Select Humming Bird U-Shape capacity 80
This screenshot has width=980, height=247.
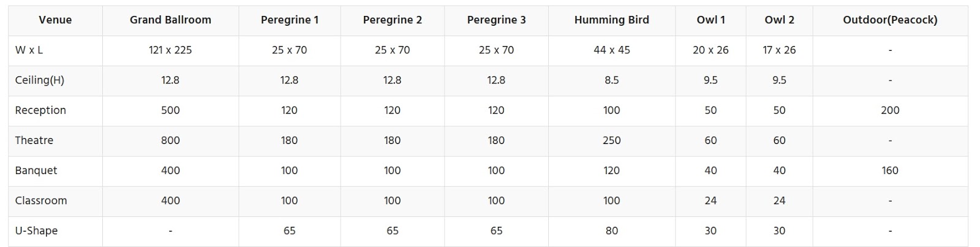click(611, 230)
